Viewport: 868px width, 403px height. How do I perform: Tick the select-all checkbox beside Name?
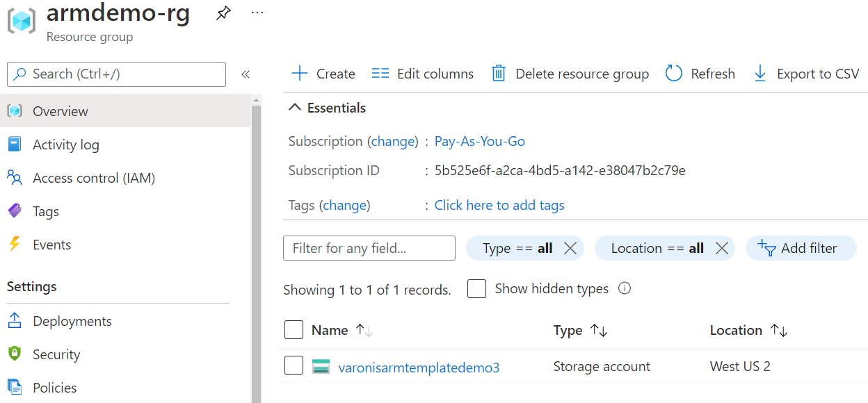coord(294,330)
